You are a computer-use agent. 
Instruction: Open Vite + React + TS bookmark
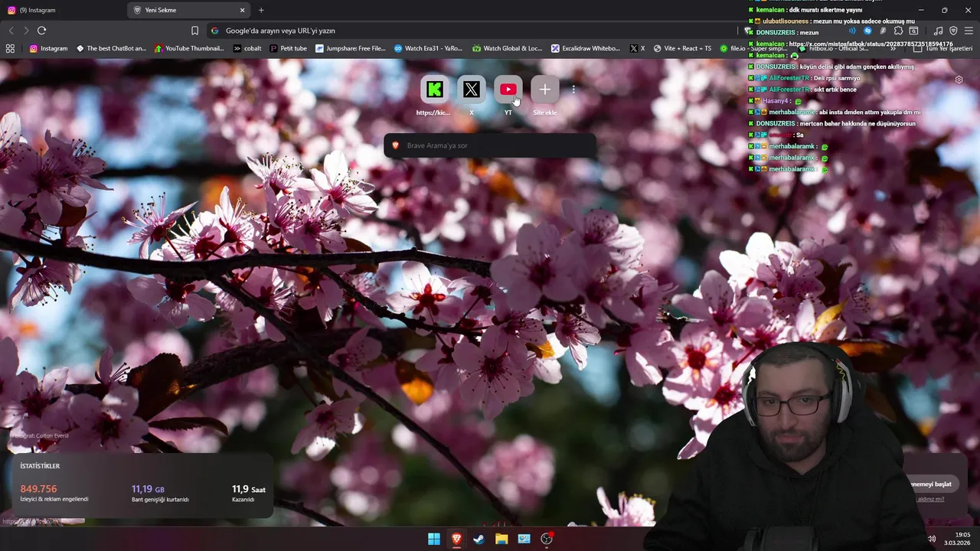[x=682, y=48]
